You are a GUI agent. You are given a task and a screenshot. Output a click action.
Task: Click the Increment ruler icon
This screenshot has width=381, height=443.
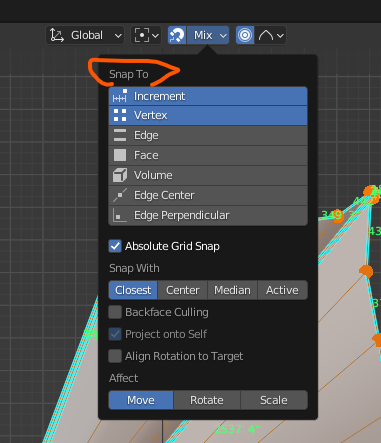click(120, 96)
